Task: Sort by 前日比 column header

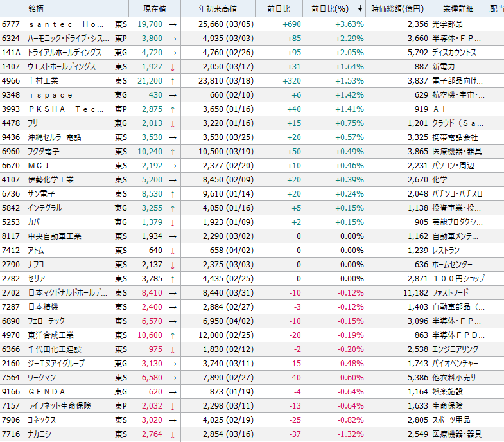Action: pos(279,8)
